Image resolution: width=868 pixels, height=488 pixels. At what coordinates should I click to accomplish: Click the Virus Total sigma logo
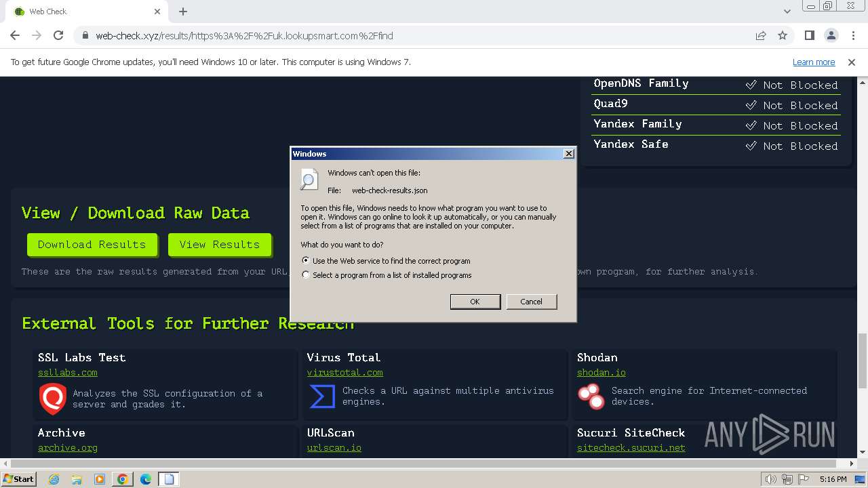(x=322, y=396)
